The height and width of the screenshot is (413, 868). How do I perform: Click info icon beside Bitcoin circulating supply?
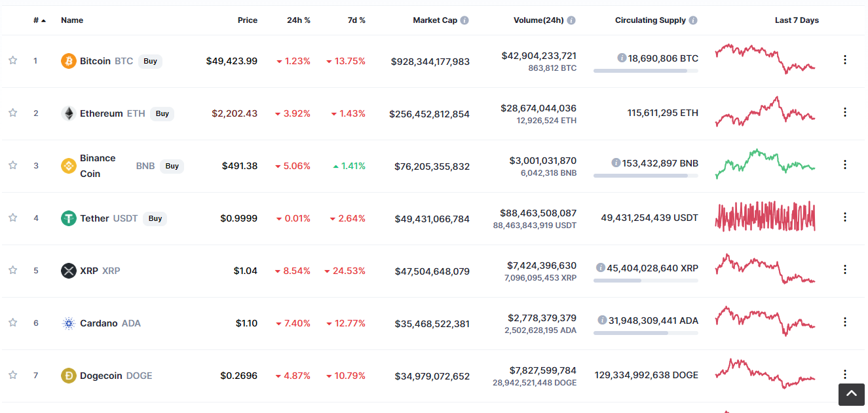(622, 58)
